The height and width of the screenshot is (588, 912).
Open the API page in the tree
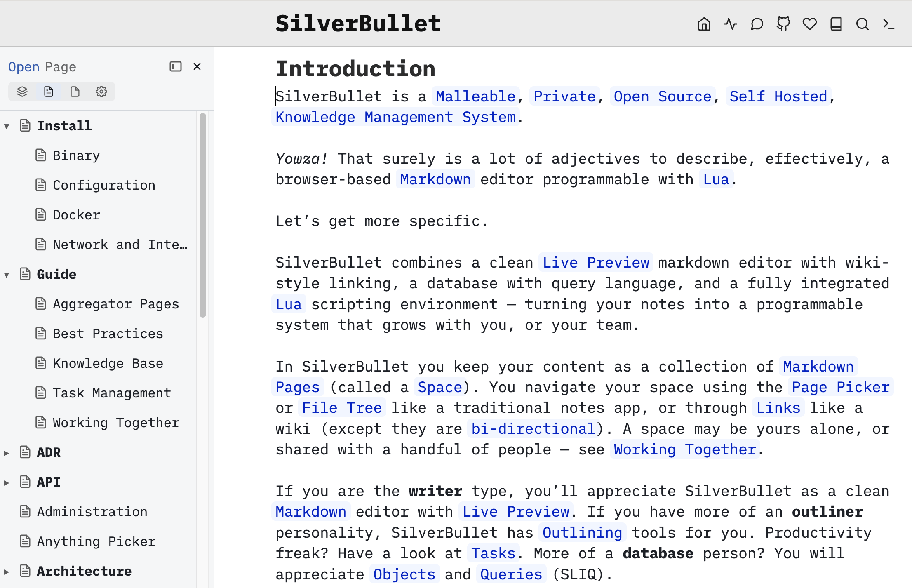49,482
